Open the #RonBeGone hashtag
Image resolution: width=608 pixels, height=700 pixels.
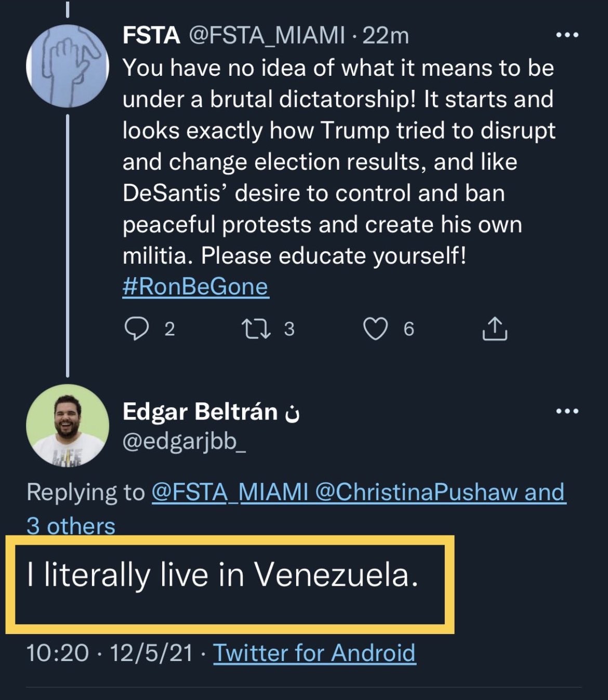[195, 287]
